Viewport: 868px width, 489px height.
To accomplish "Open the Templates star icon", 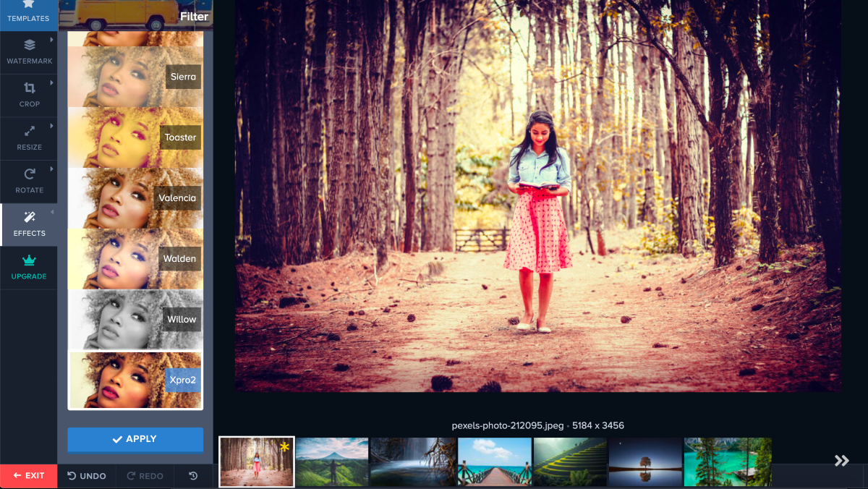I will 29,4.
